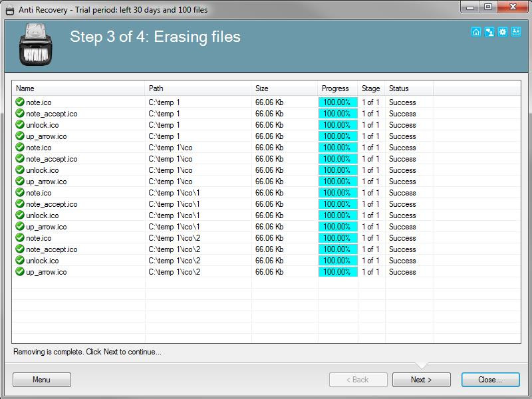Click the Next > button
This screenshot has height=399, width=532.
(x=422, y=380)
